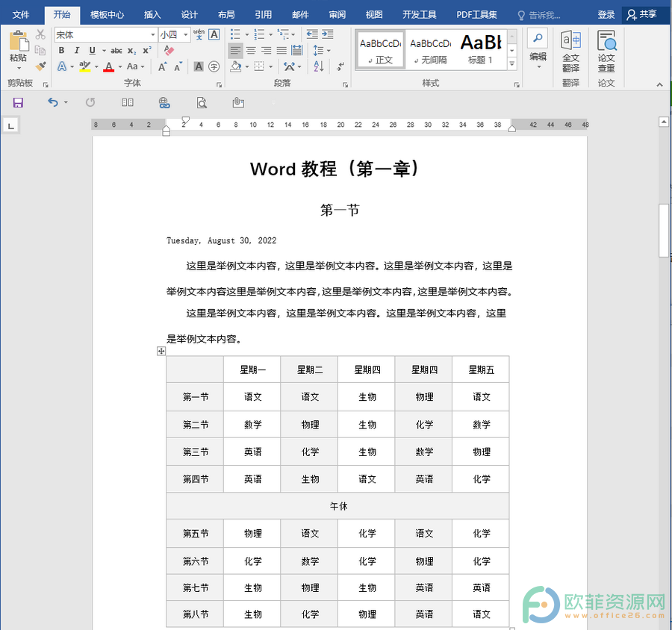Click the Paste clipboard icon

tap(19, 42)
